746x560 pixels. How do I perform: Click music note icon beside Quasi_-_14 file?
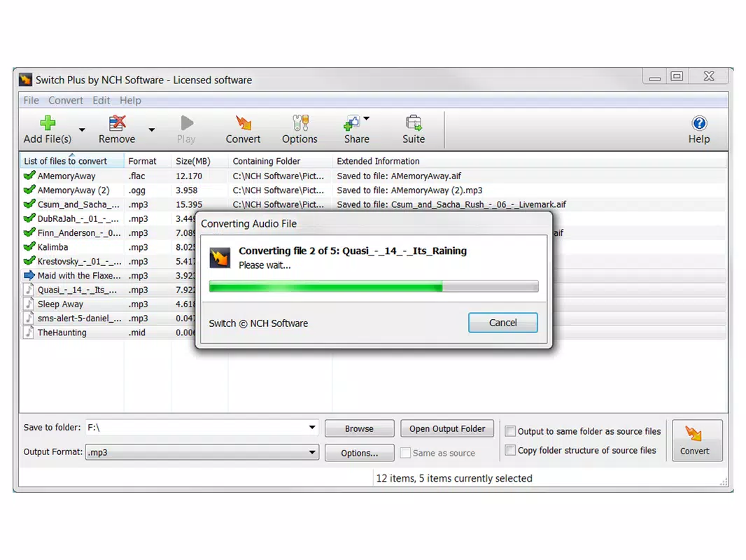[29, 289]
